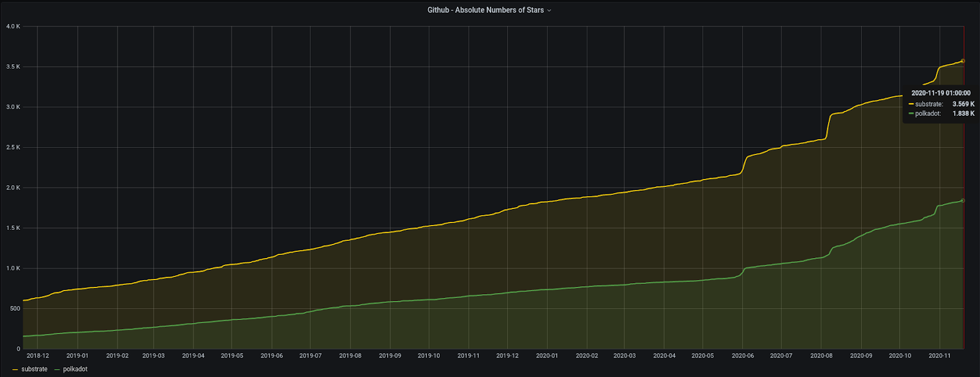
Task: Click the tooltip timestamp 2020-11-19 01:00:00
Action: [941, 93]
